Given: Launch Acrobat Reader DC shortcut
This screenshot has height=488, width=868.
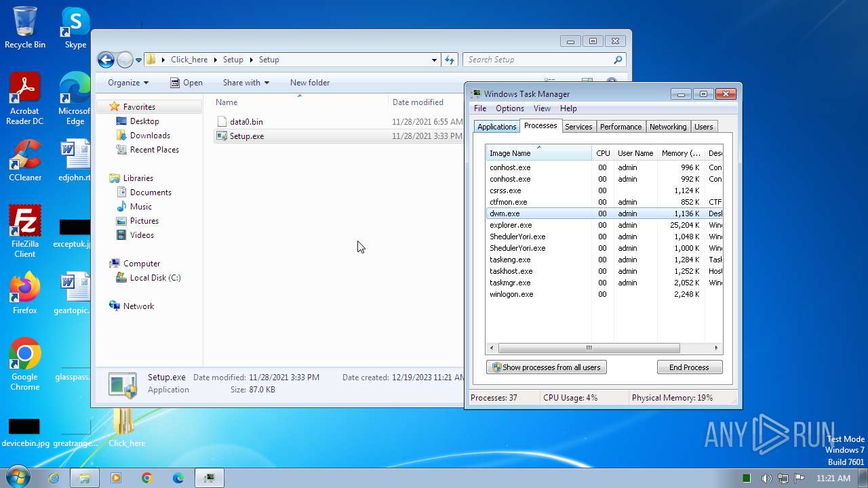Looking at the screenshot, I should pyautogui.click(x=25, y=99).
